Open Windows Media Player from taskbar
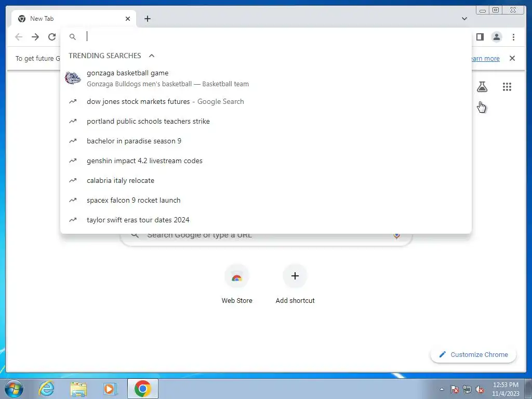Image resolution: width=532 pixels, height=399 pixels. coord(109,389)
